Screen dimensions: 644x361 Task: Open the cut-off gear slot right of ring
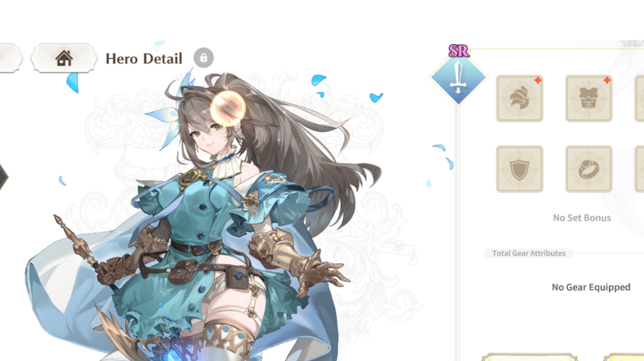coord(639,169)
